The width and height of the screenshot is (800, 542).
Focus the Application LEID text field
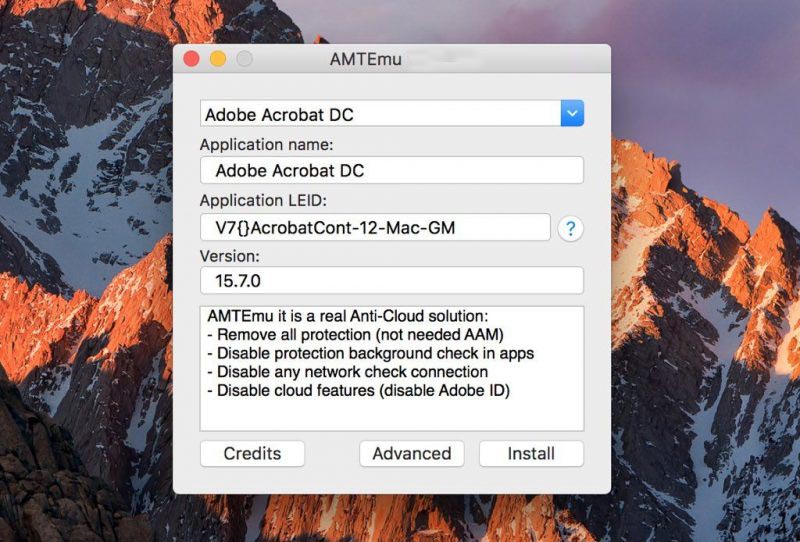pyautogui.click(x=375, y=227)
